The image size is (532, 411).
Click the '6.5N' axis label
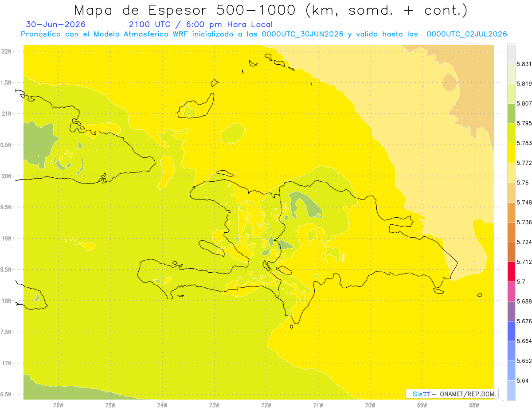7,394
